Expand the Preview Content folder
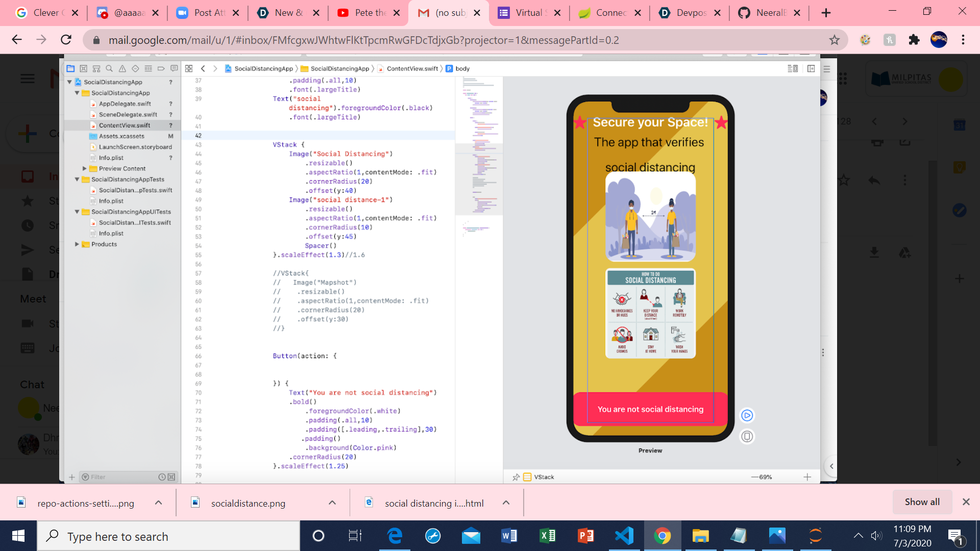The height and width of the screenshot is (551, 980). (85, 168)
